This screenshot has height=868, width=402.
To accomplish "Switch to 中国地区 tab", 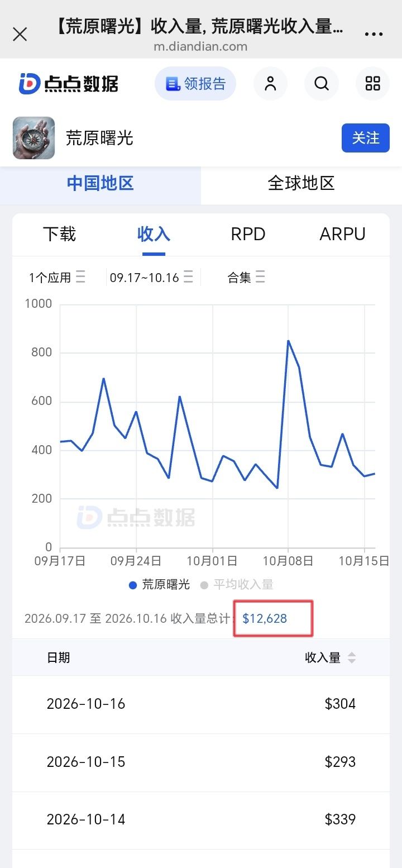I will [x=100, y=183].
